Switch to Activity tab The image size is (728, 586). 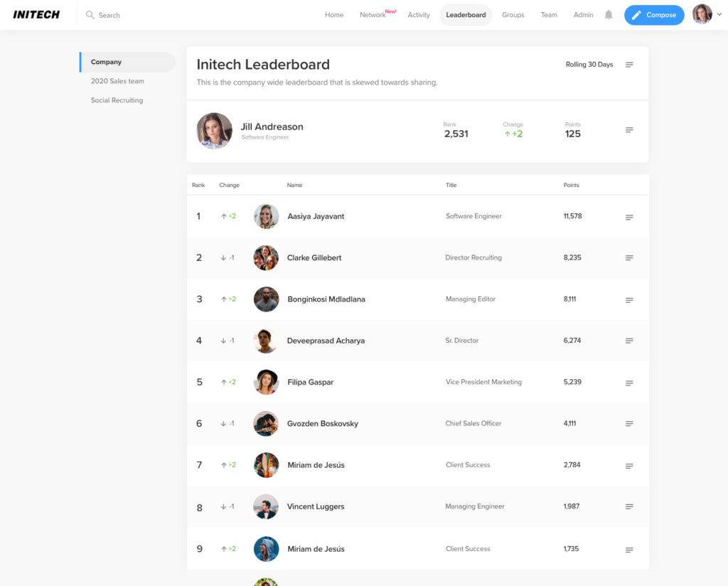point(419,15)
